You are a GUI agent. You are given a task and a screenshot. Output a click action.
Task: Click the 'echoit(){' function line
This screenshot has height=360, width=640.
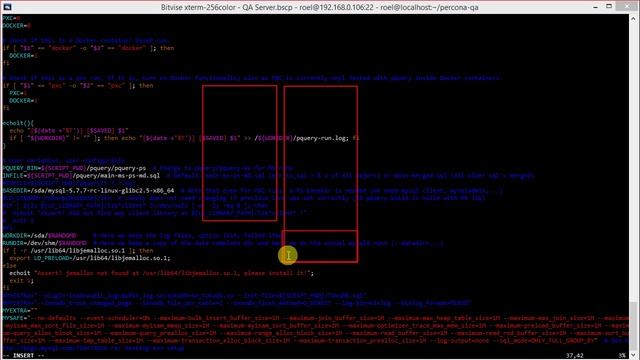click(x=18, y=123)
